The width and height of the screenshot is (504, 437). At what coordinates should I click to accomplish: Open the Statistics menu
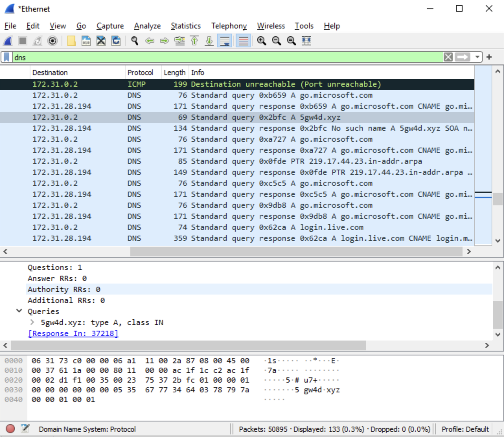pos(186,26)
